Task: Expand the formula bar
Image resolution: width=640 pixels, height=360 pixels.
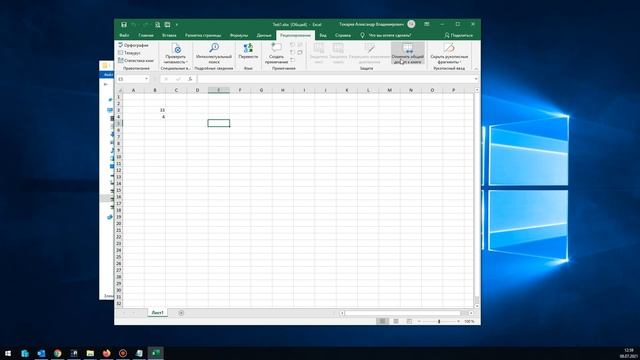Action: tap(476, 79)
